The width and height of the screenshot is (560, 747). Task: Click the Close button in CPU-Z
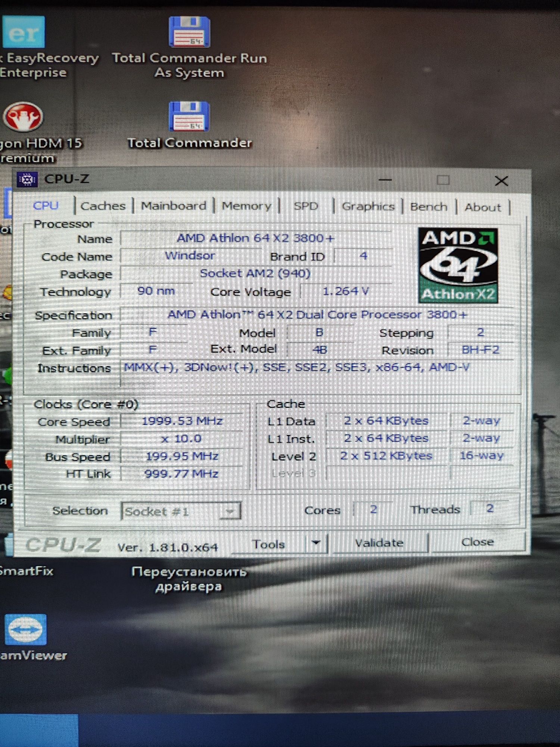click(x=478, y=542)
